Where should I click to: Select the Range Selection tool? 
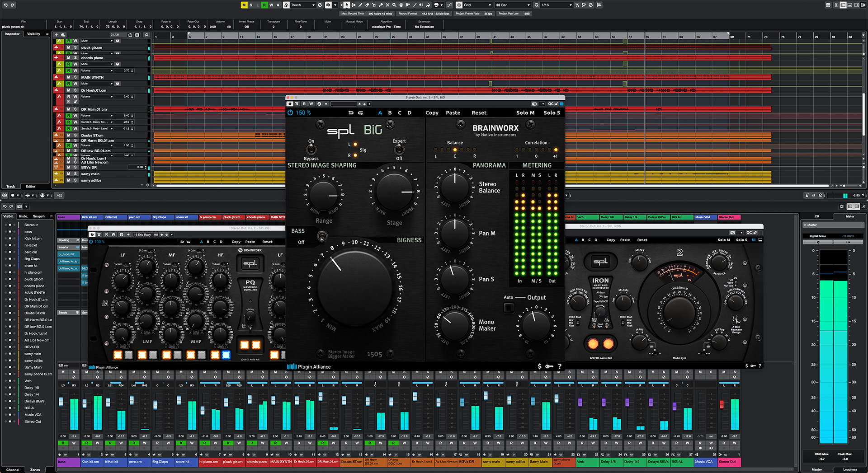(354, 5)
